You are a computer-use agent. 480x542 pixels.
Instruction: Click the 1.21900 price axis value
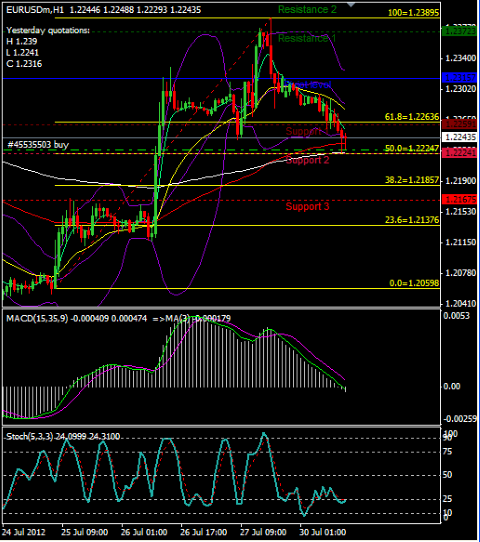461,181
